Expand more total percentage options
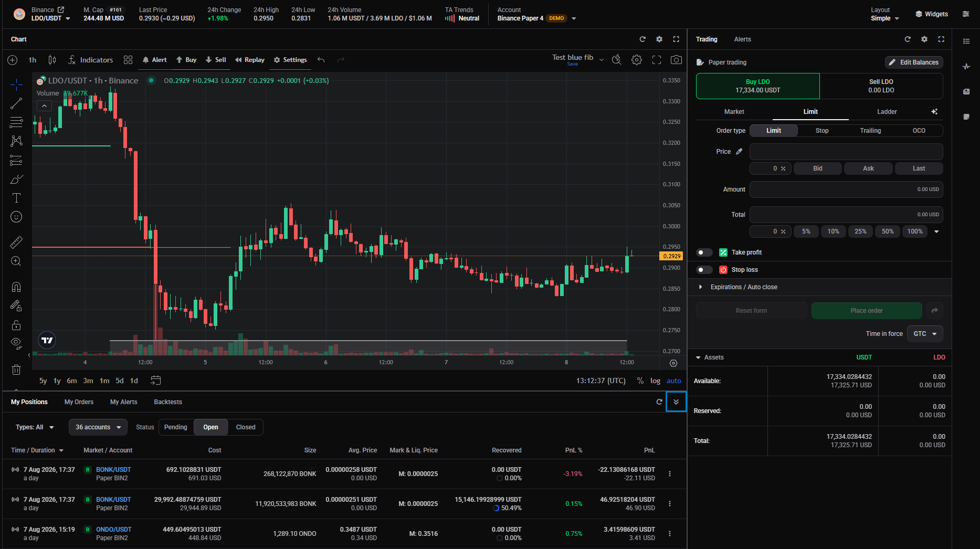Image resolution: width=980 pixels, height=549 pixels. [x=936, y=231]
